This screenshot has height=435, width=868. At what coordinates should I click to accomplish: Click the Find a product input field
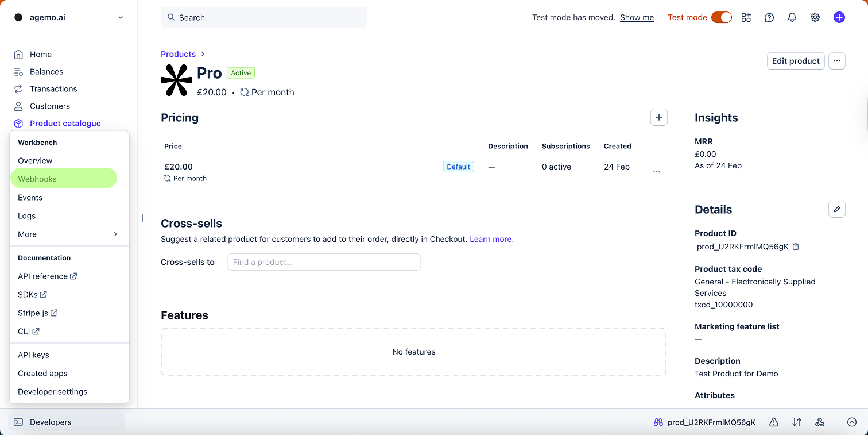pos(324,262)
